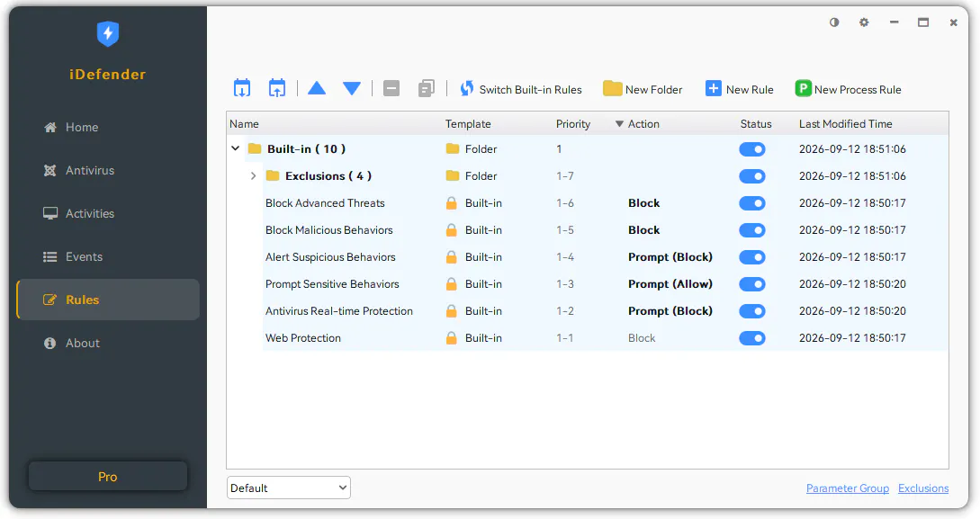Click lock icon of Prompt Sensitive Behaviors
The width and height of the screenshot is (980, 519).
click(x=451, y=283)
